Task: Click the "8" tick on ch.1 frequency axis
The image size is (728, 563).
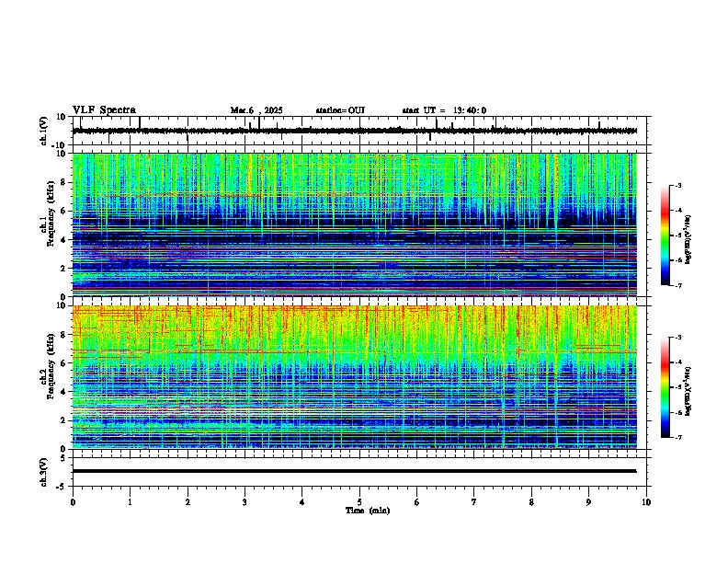Action: click(x=64, y=182)
